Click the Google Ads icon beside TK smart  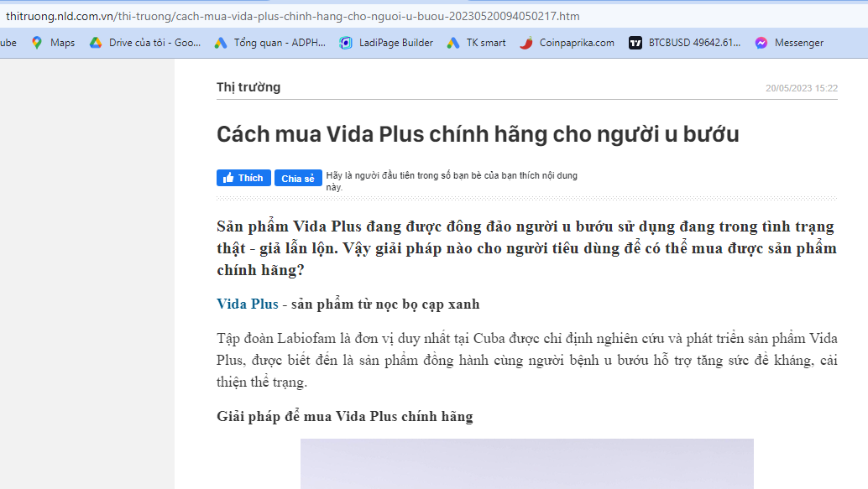tap(453, 43)
